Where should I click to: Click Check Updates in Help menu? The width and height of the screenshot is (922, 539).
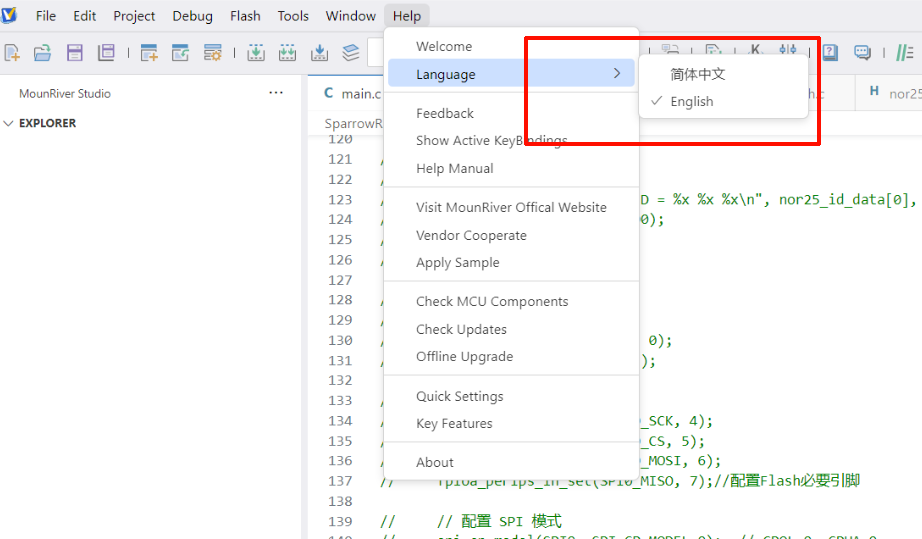click(461, 329)
